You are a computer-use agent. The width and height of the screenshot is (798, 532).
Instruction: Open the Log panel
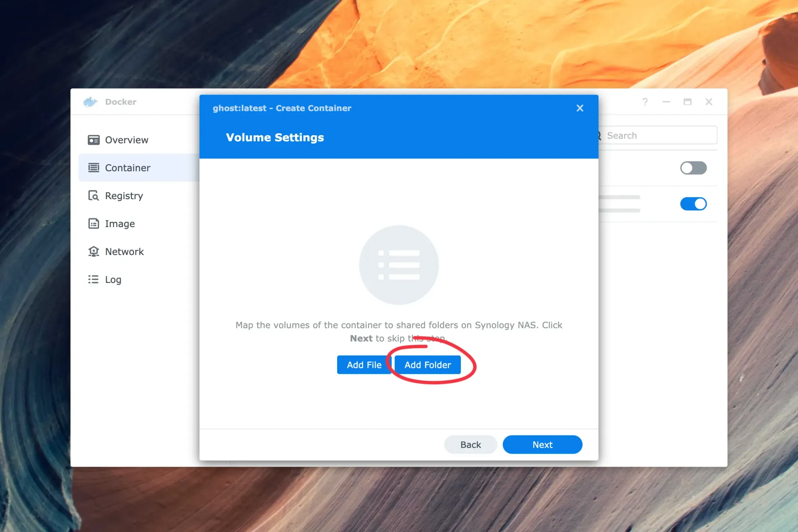113,279
